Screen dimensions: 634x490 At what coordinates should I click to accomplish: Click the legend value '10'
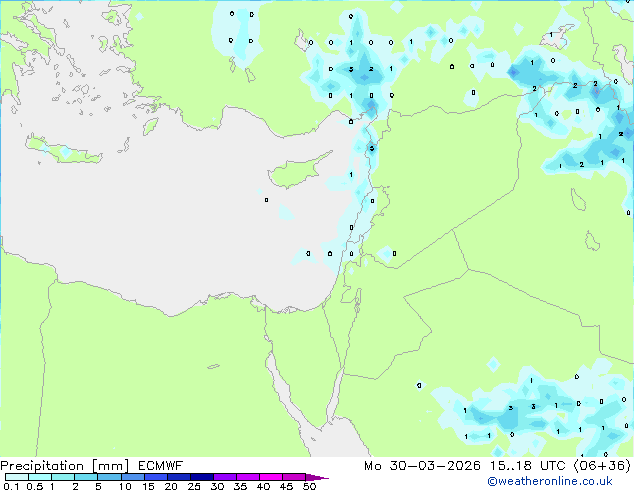[125, 486]
